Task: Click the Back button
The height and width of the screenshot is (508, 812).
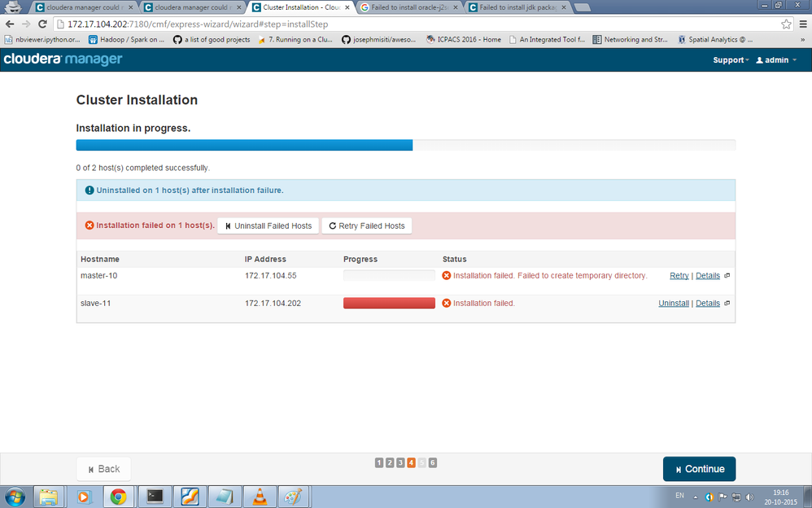Action: pyautogui.click(x=103, y=469)
